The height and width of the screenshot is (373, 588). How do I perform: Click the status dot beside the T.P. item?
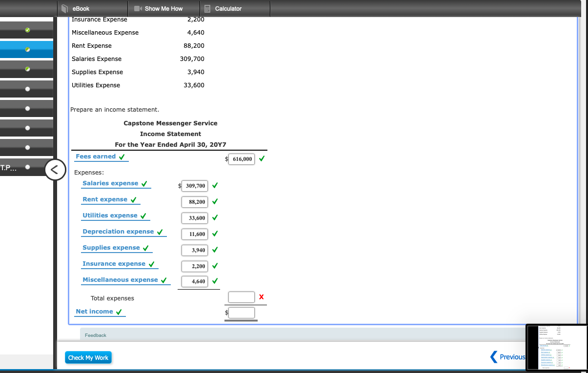pyautogui.click(x=27, y=167)
